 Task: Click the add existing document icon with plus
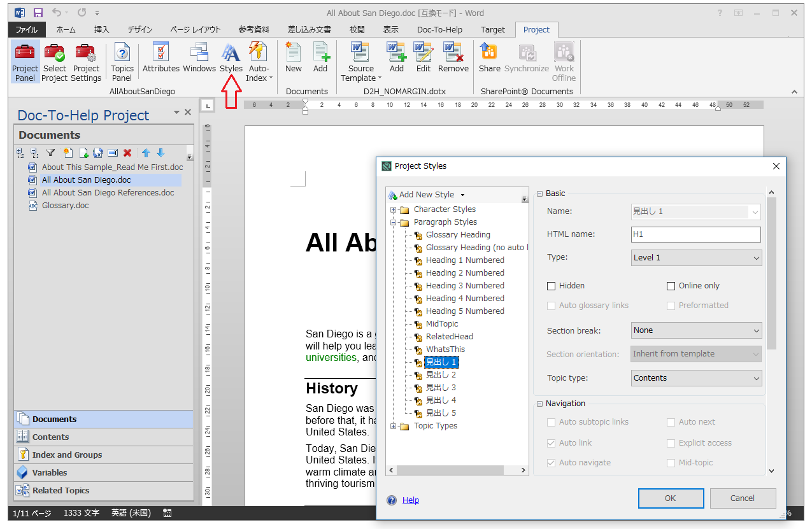(x=83, y=153)
